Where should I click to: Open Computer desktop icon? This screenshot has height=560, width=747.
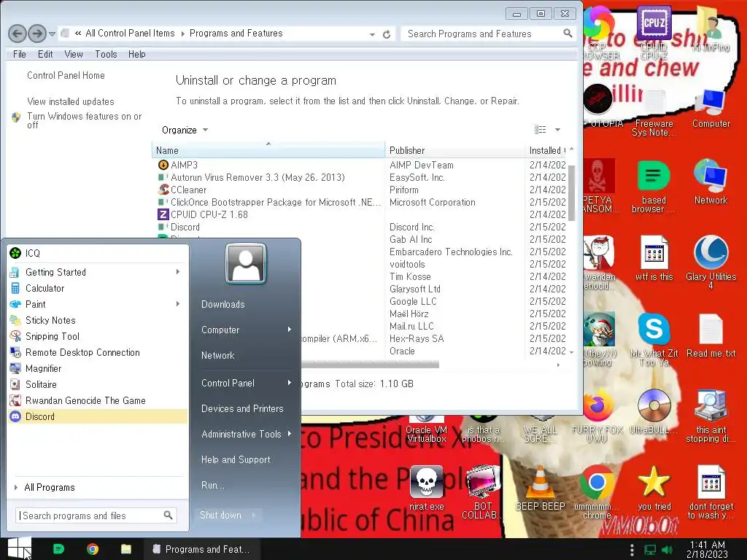pyautogui.click(x=711, y=109)
